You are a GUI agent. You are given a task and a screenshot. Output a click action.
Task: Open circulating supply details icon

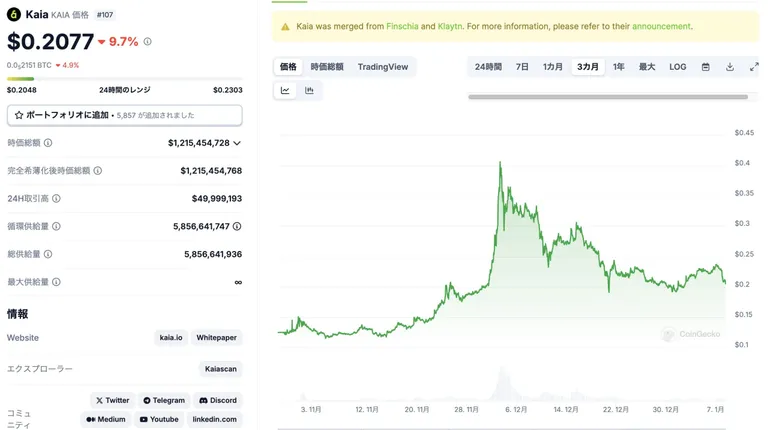coord(237,226)
